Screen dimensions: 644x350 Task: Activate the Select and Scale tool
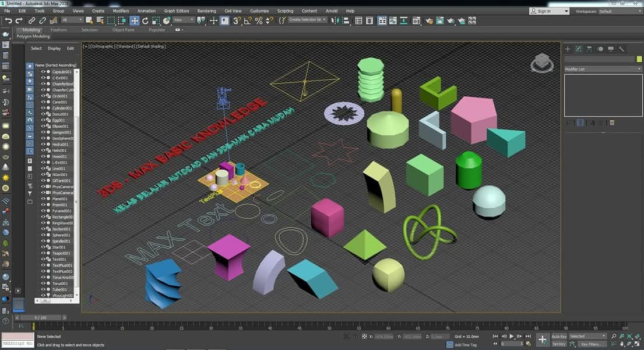[156, 20]
